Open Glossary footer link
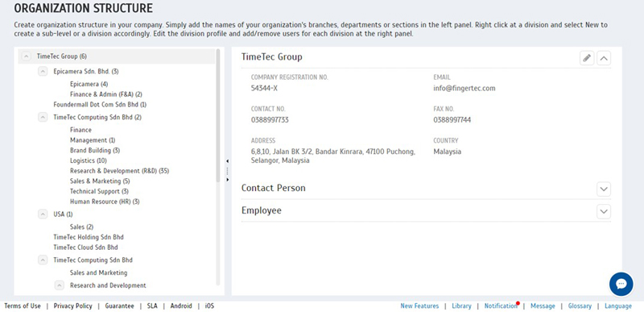 coord(580,306)
